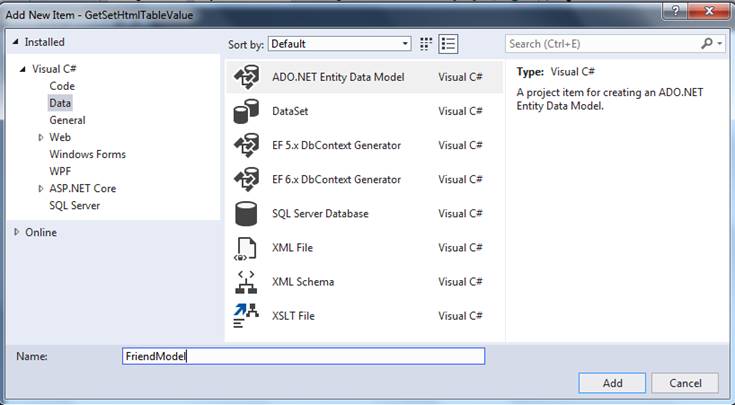Image resolution: width=735 pixels, height=405 pixels.
Task: Click the Cancel button
Action: click(685, 383)
